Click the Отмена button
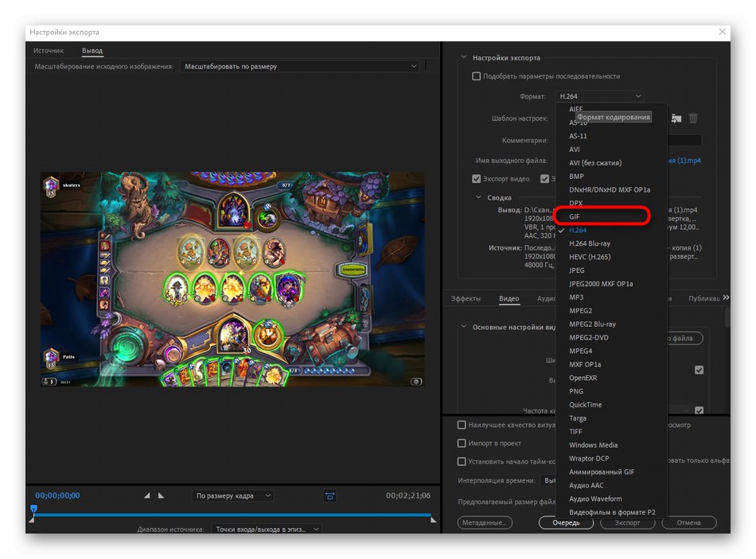The height and width of the screenshot is (559, 756). (689, 523)
